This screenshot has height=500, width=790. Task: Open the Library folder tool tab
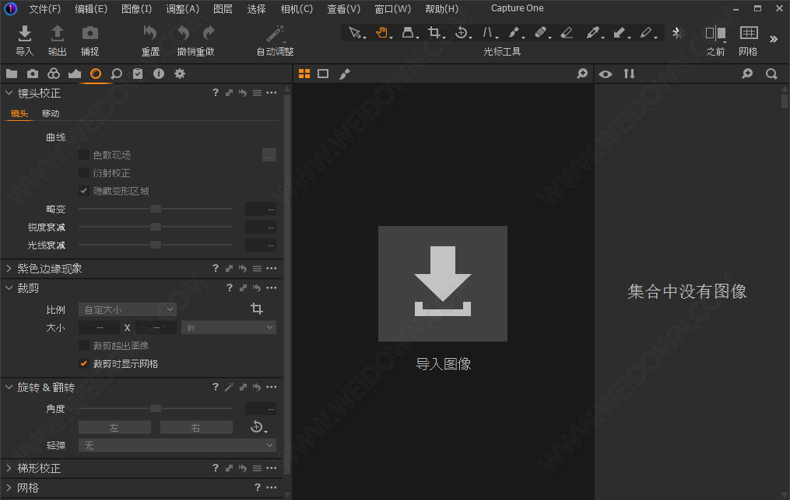[x=12, y=74]
